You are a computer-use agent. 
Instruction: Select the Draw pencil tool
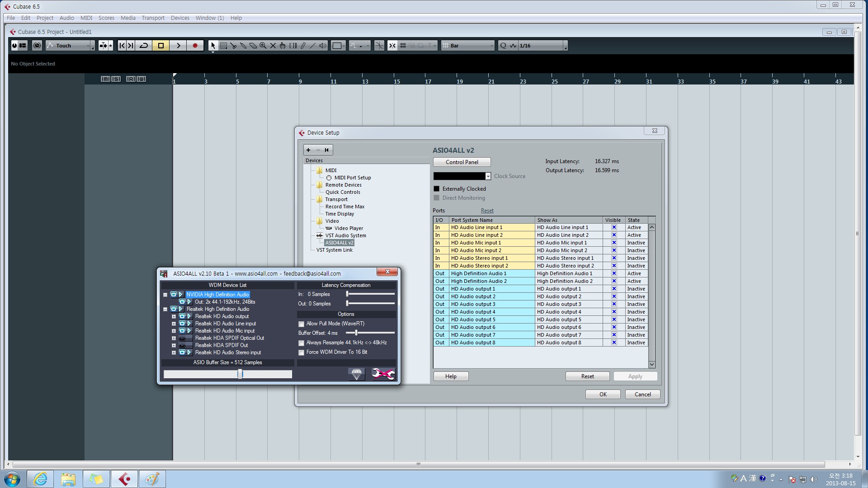303,46
